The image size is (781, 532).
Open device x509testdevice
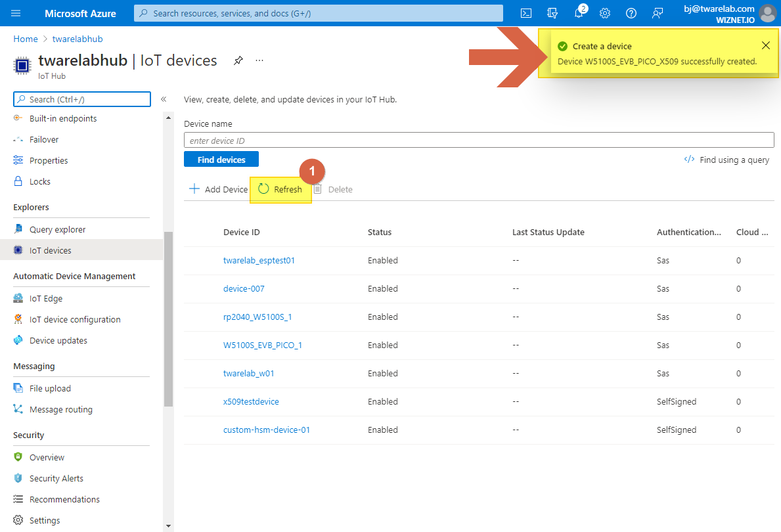pos(251,401)
